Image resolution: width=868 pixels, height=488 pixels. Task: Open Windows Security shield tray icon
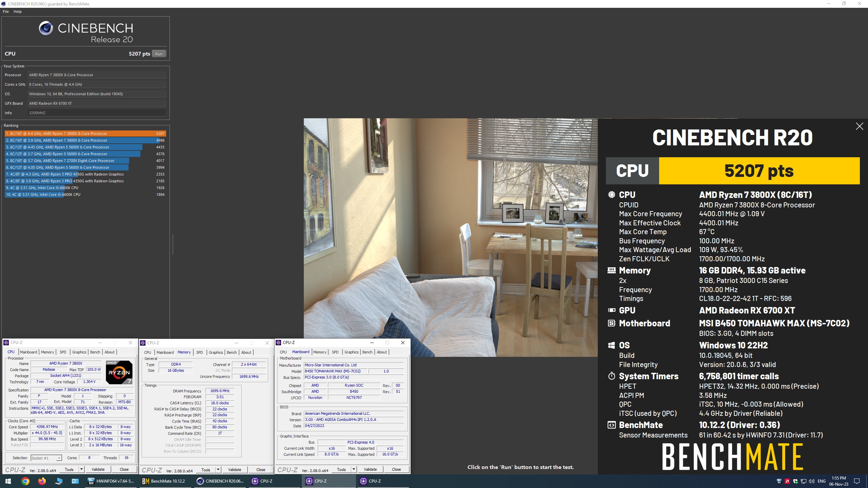[x=795, y=481]
